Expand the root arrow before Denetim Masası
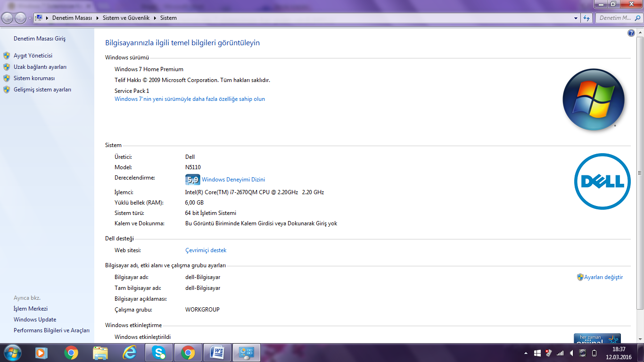Screen dimensions: 644x362 [47, 18]
